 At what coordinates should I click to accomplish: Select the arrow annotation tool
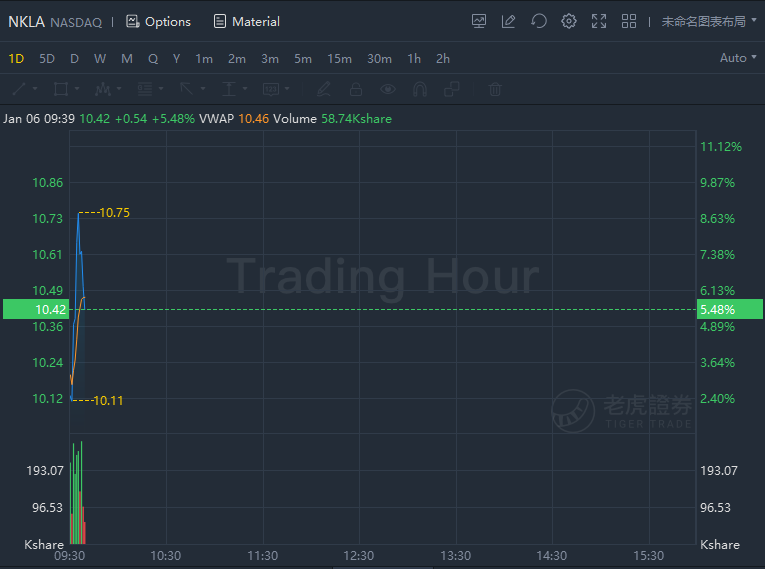187,89
